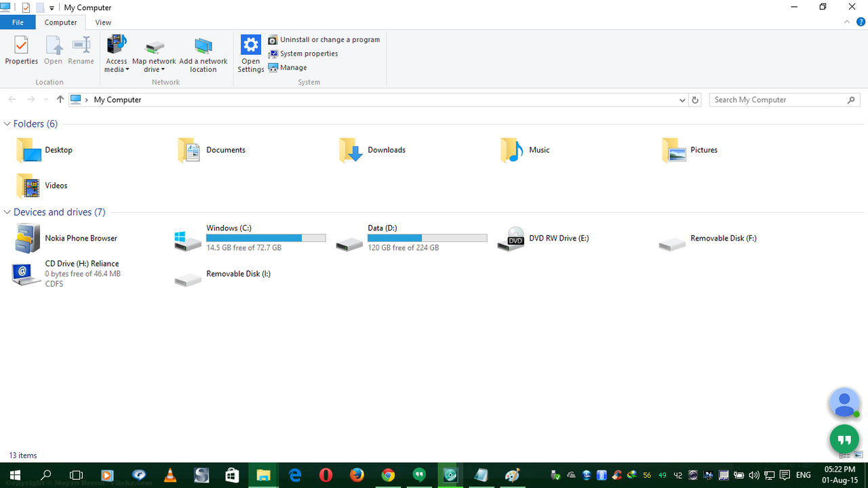Switch to the View ribbon tab
Viewport: 868px width, 488px height.
103,22
